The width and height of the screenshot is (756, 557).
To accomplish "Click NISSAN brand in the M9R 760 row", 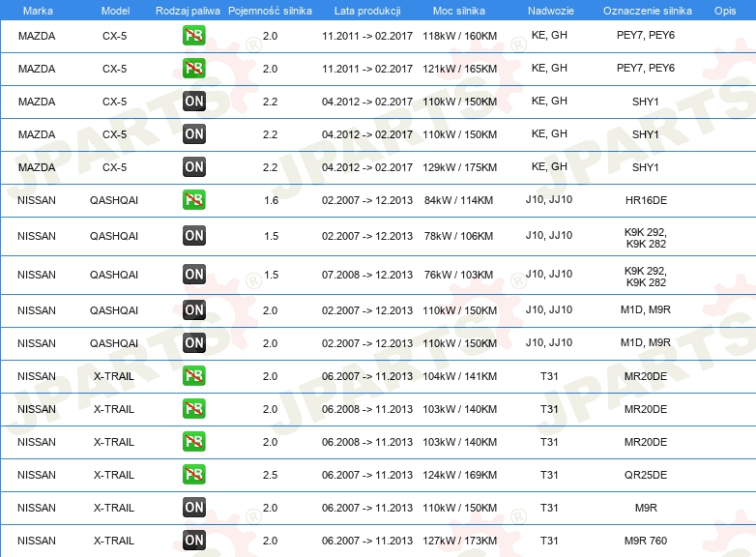I will (x=37, y=541).
